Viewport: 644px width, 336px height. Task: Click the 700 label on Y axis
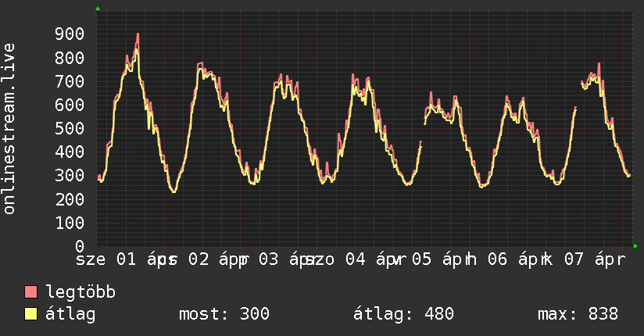70,81
